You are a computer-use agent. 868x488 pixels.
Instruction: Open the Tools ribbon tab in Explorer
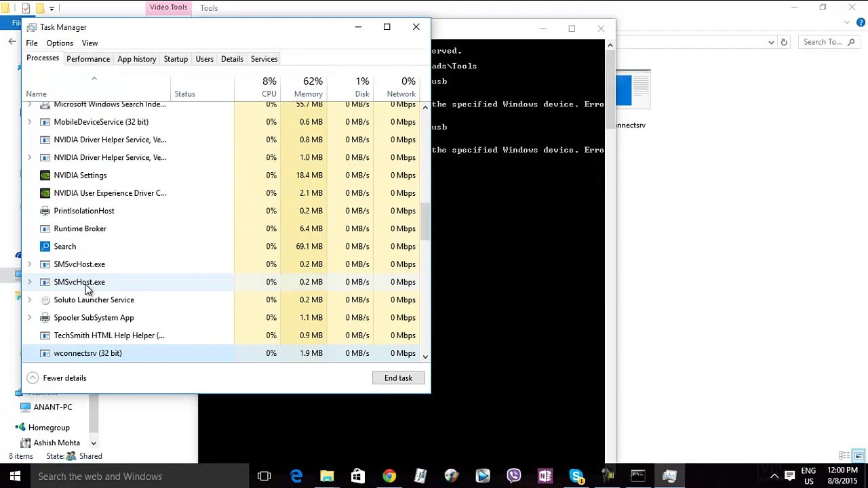tap(209, 8)
